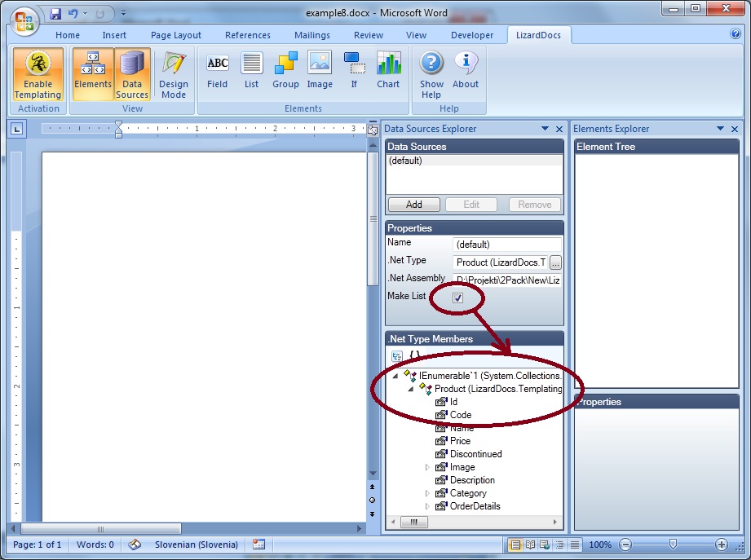Click the Office button orb

click(24, 21)
